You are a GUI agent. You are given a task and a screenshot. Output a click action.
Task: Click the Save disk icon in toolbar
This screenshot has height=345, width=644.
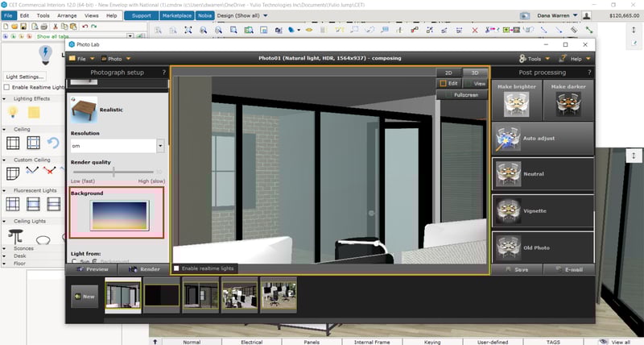pos(23,27)
